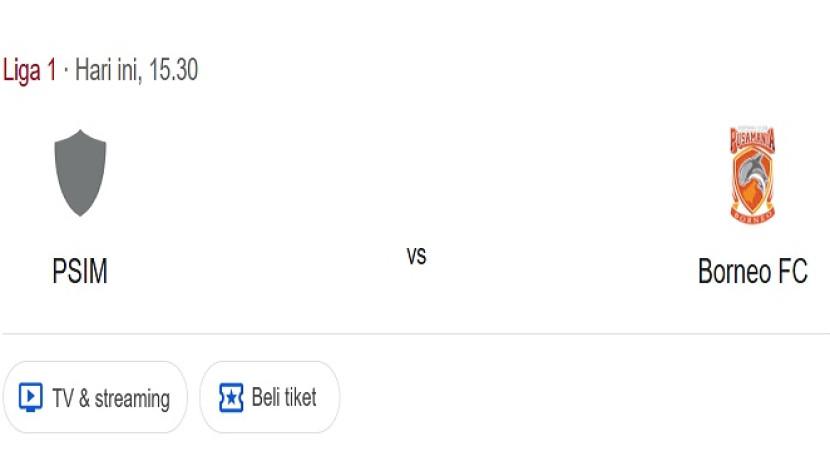This screenshot has height=466, width=830.
Task: Click the blank area above "vs"
Action: [416, 170]
